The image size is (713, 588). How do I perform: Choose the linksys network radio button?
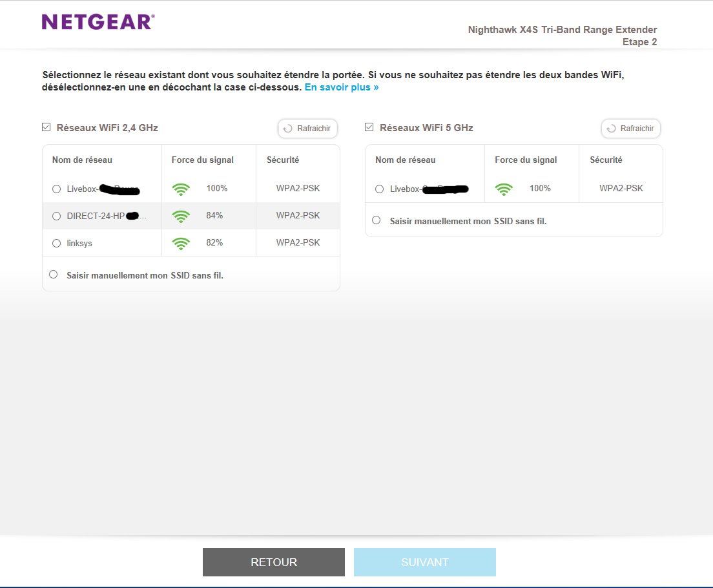[x=56, y=243]
